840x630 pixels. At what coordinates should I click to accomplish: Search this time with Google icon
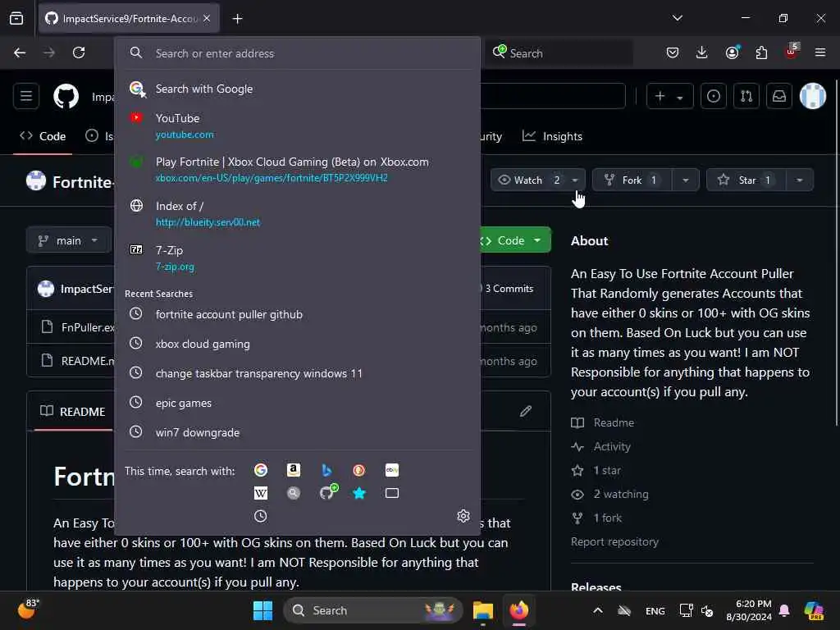(261, 470)
